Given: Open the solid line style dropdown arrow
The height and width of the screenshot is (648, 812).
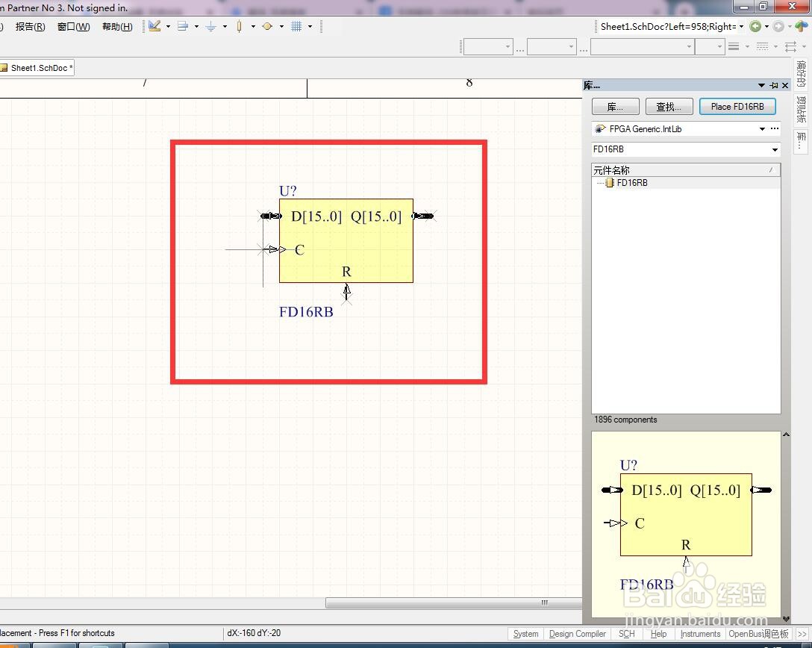Looking at the screenshot, I should point(747,46).
